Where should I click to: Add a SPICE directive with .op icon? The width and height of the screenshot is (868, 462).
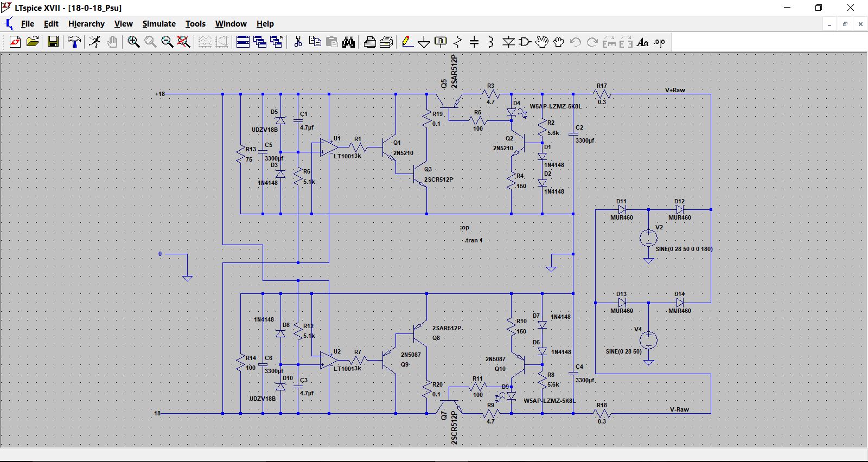tap(660, 42)
